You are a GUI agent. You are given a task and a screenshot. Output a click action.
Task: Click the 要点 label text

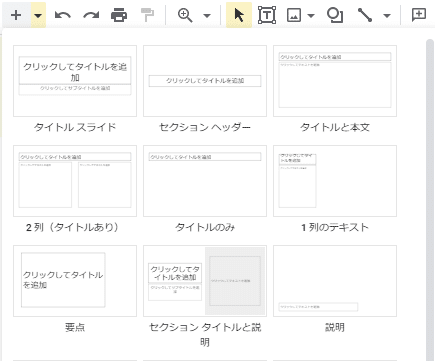point(75,327)
